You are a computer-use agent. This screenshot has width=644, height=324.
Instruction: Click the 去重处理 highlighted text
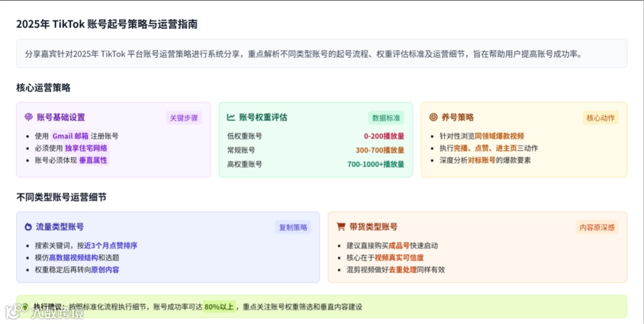(x=402, y=270)
